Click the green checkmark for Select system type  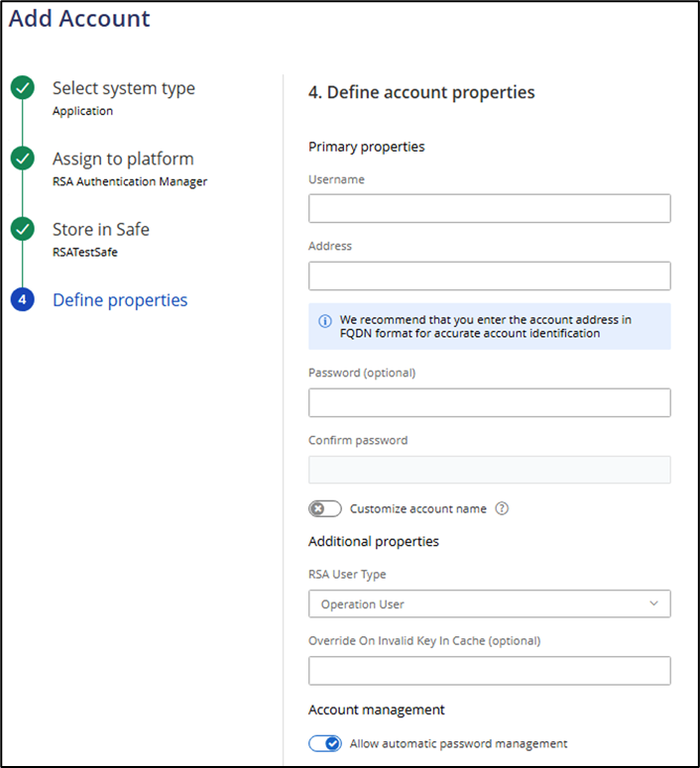[x=23, y=88]
